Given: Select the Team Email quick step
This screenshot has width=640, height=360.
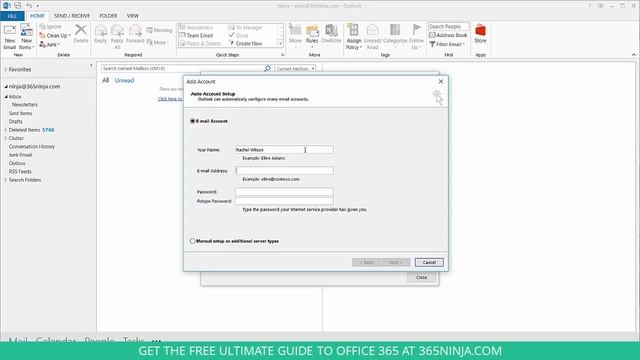Looking at the screenshot, I should tap(196, 36).
